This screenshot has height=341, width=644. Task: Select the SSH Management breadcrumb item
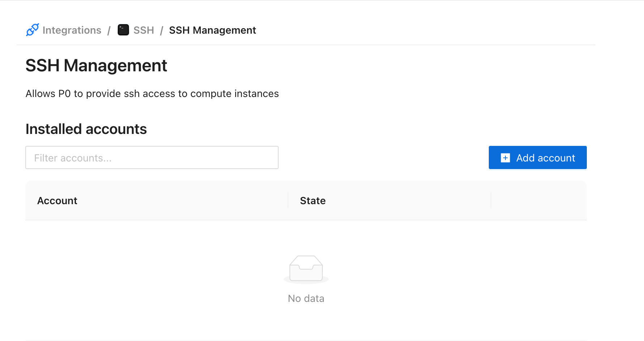click(212, 30)
